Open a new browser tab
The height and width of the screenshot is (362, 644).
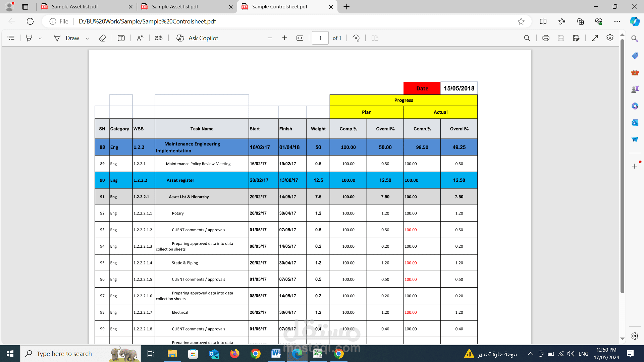click(346, 7)
